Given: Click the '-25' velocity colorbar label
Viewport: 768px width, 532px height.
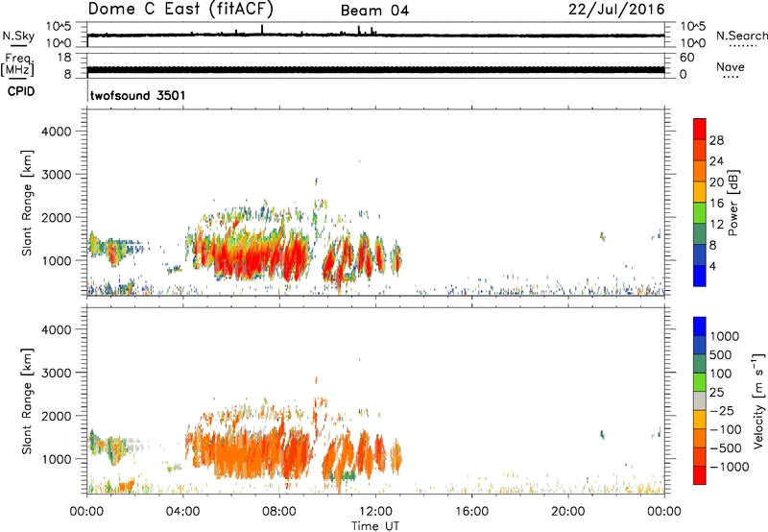Looking at the screenshot, I should 720,410.
